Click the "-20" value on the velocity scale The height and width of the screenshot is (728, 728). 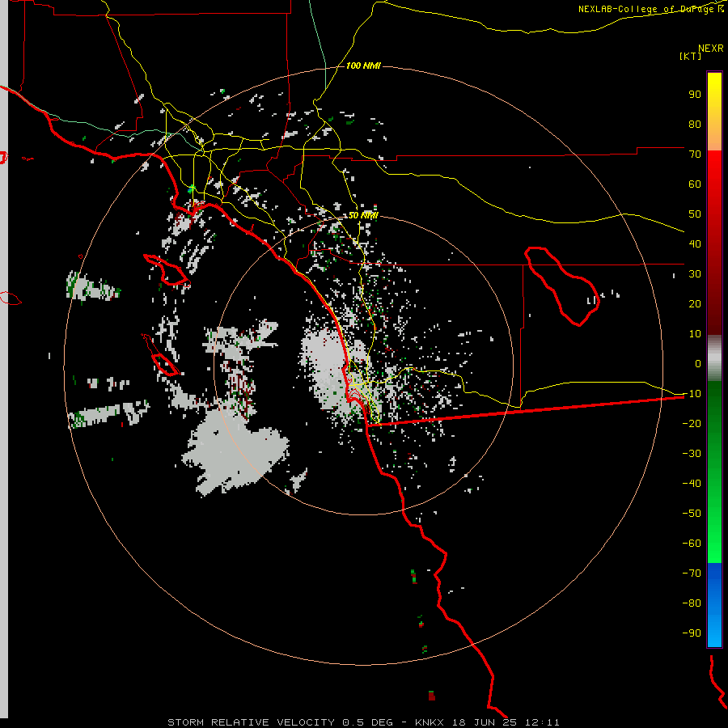point(692,423)
